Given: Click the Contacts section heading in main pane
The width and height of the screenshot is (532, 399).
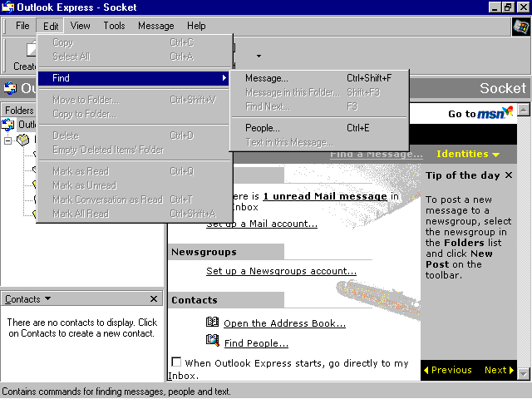Looking at the screenshot, I should 195,300.
